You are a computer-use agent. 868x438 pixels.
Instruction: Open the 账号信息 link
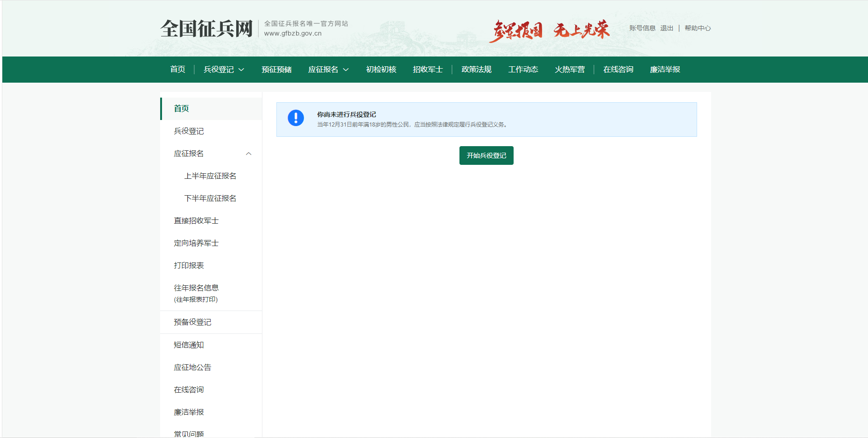(x=642, y=28)
